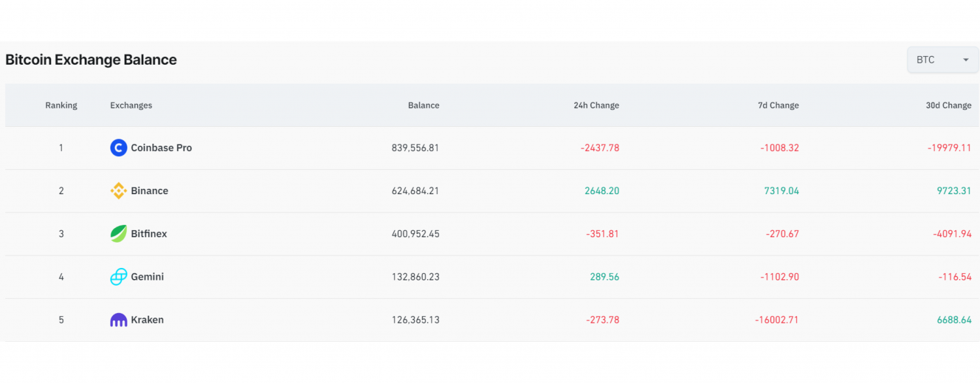Click the Ranking column header
This screenshot has width=980, height=383.
pos(61,105)
